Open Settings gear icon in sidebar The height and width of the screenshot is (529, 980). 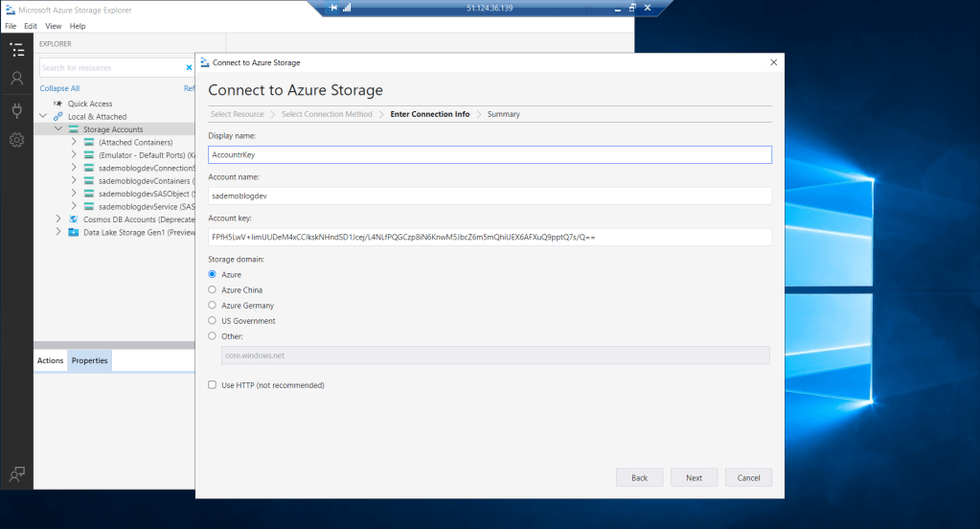pyautogui.click(x=16, y=140)
